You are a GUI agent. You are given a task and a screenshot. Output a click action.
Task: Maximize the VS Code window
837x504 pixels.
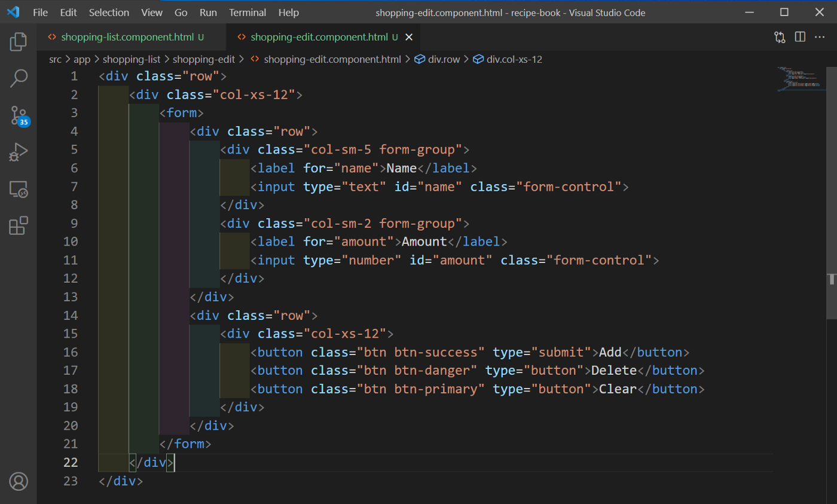[x=784, y=12]
